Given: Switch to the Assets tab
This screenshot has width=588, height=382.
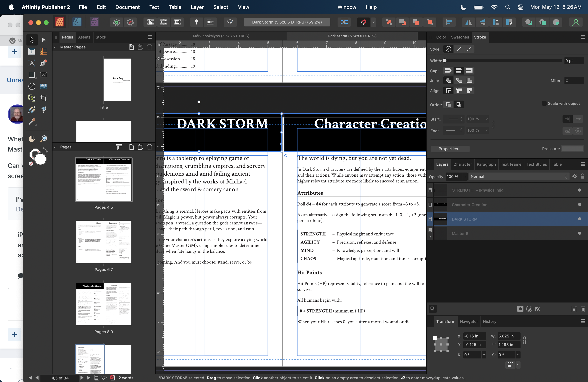Looking at the screenshot, I should pos(84,37).
